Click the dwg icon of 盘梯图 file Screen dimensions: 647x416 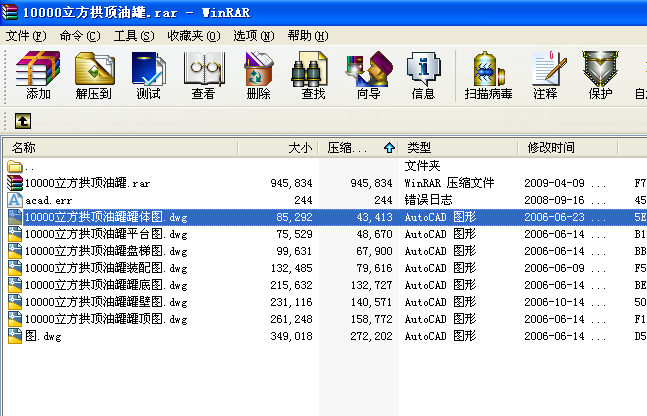pyautogui.click(x=15, y=251)
